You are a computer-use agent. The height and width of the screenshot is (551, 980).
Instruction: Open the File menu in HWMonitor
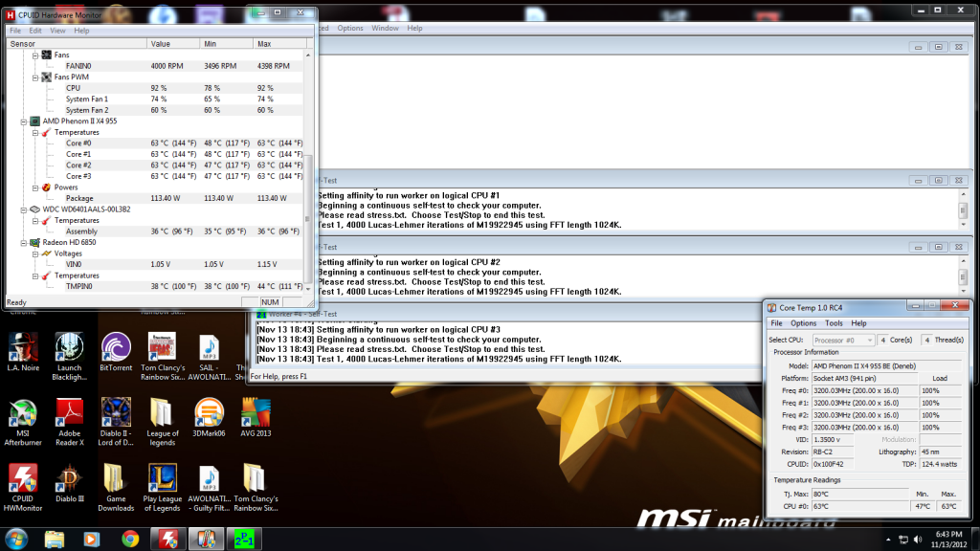[x=15, y=31]
